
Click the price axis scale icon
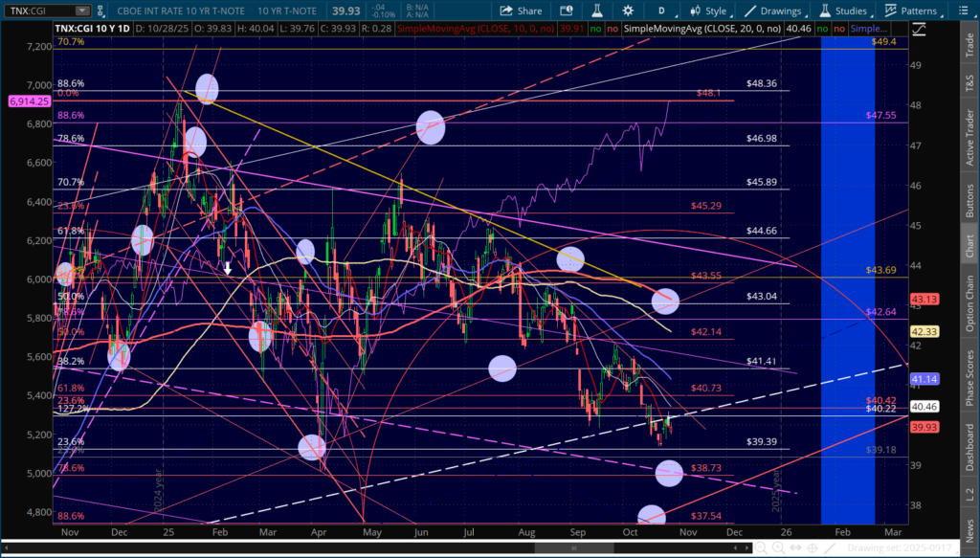(x=918, y=28)
